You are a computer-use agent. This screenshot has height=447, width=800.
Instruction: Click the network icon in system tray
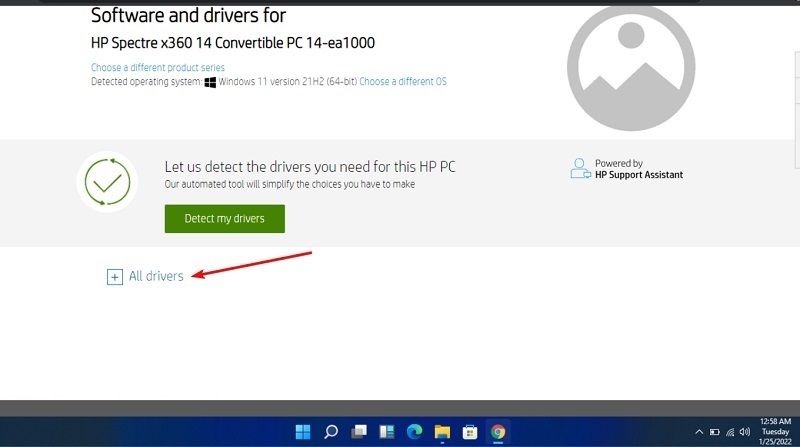tap(730, 432)
